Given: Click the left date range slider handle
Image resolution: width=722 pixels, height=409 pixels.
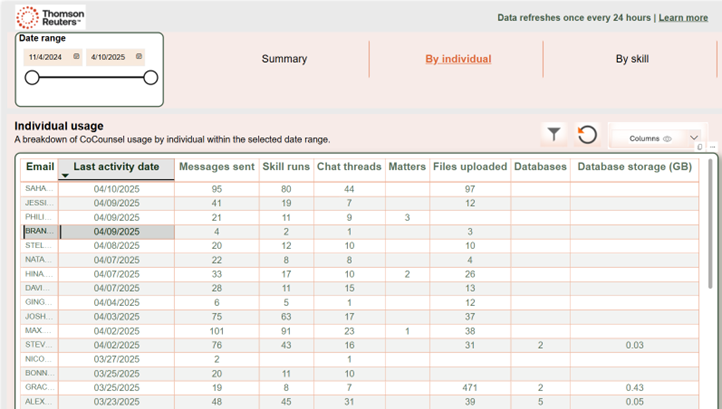Looking at the screenshot, I should (x=32, y=78).
